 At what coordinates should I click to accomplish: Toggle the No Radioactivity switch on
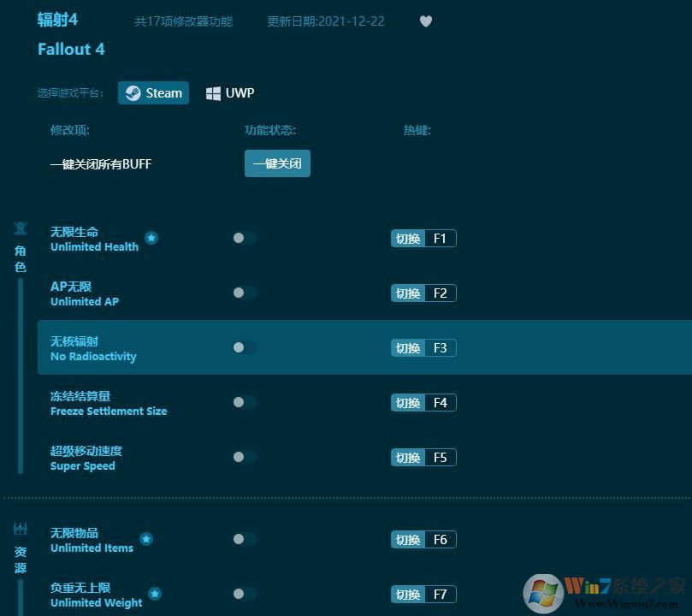(x=244, y=347)
